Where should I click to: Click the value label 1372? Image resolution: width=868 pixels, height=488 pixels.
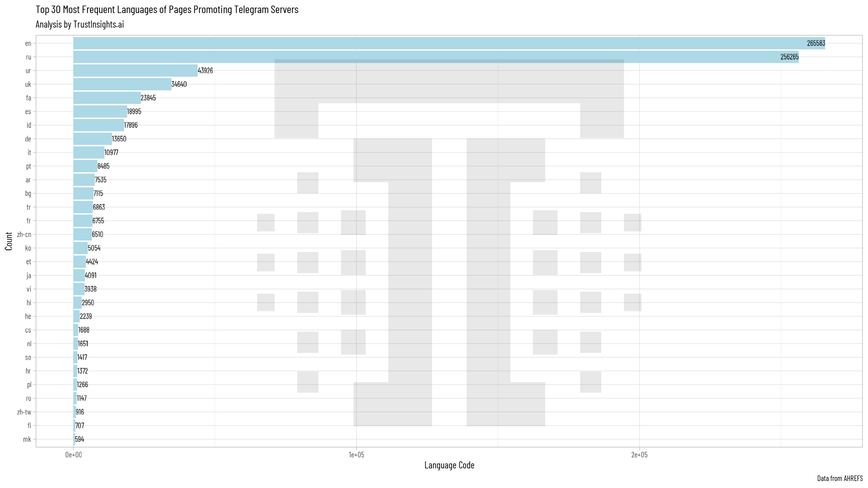pyautogui.click(x=82, y=371)
